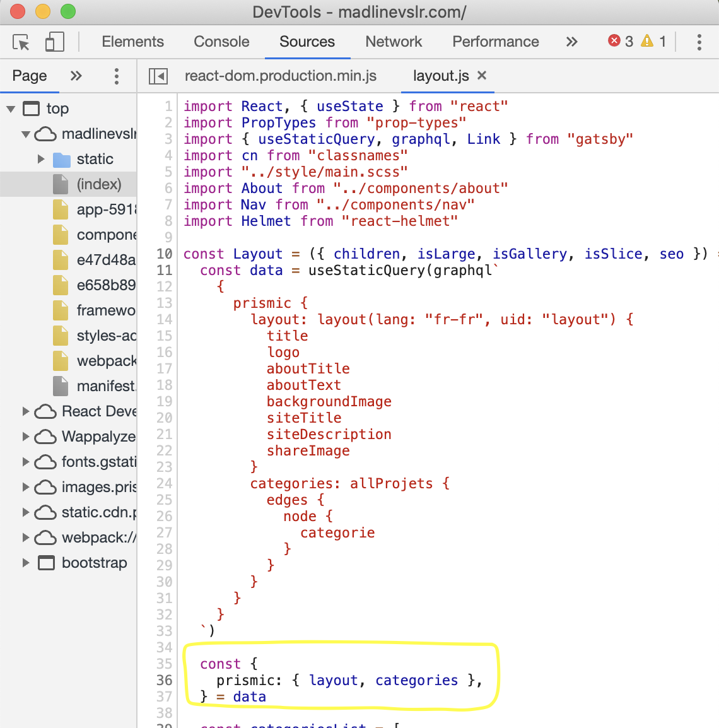The image size is (719, 728).
Task: Close the layout.js file tab
Action: click(482, 75)
